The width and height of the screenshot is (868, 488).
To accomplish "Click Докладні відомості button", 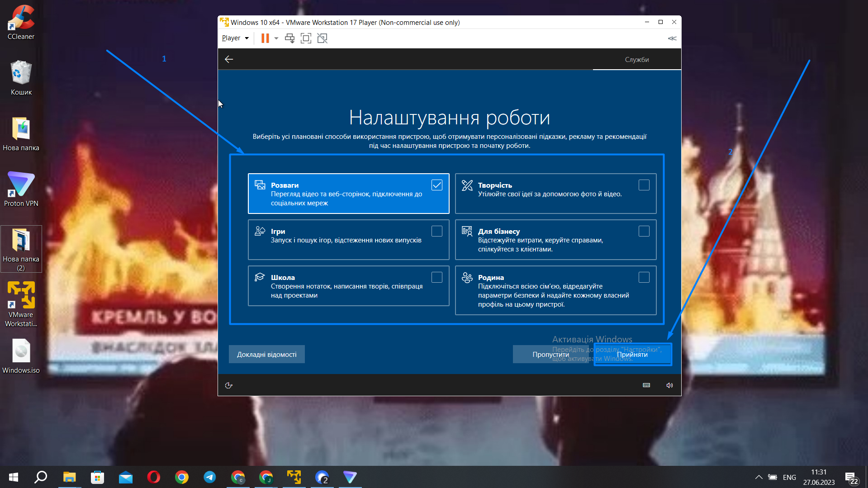I will tap(267, 354).
